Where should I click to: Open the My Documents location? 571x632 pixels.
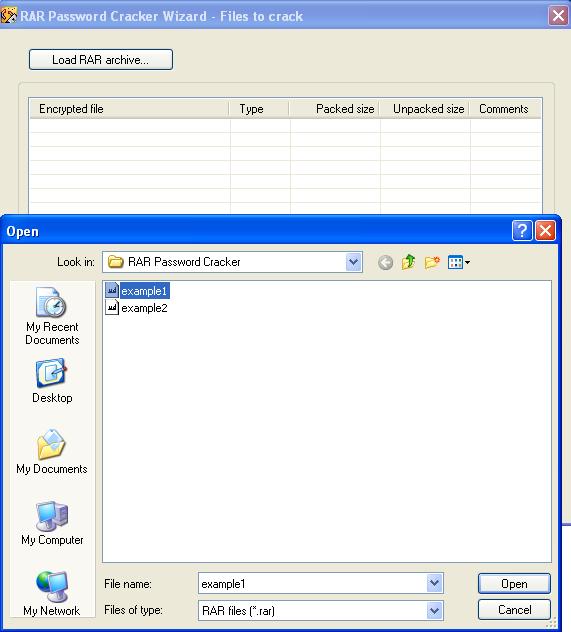pyautogui.click(x=52, y=452)
